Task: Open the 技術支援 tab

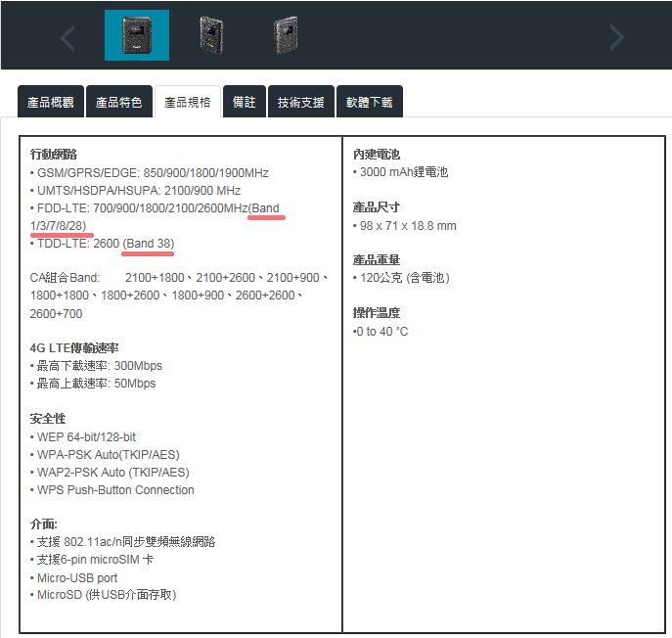Action: [301, 102]
